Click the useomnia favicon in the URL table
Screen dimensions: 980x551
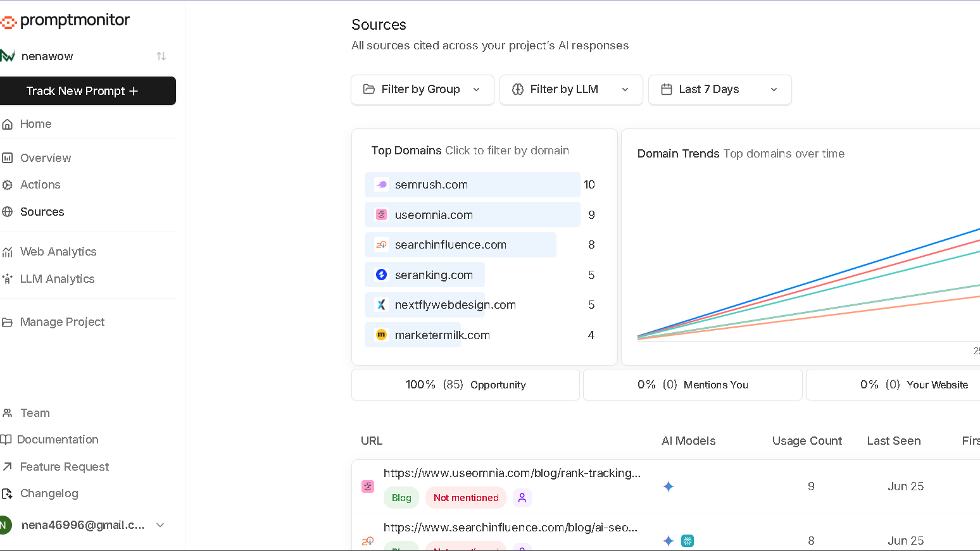click(x=368, y=486)
